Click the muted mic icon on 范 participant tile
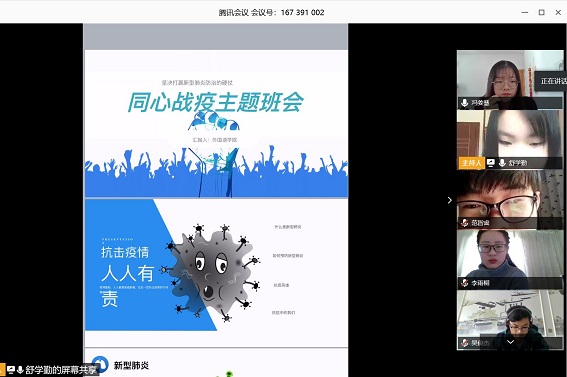 click(x=465, y=223)
